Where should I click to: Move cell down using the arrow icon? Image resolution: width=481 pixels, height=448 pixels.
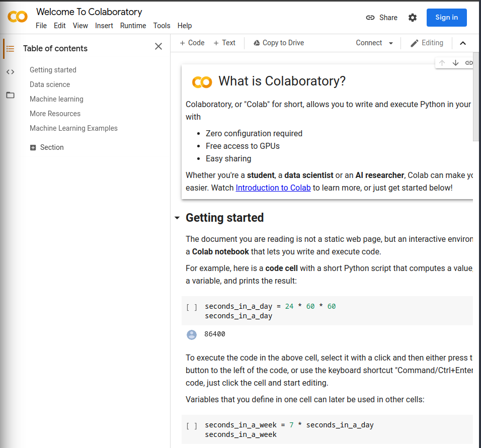point(455,63)
